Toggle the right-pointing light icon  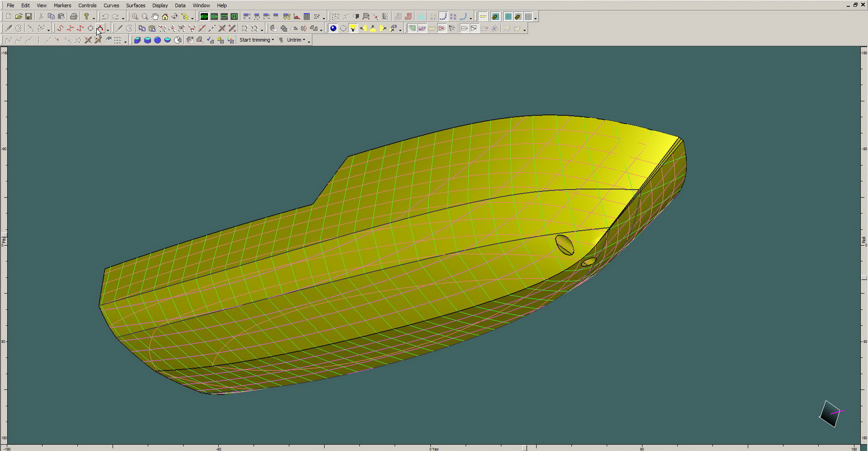pyautogui.click(x=383, y=28)
